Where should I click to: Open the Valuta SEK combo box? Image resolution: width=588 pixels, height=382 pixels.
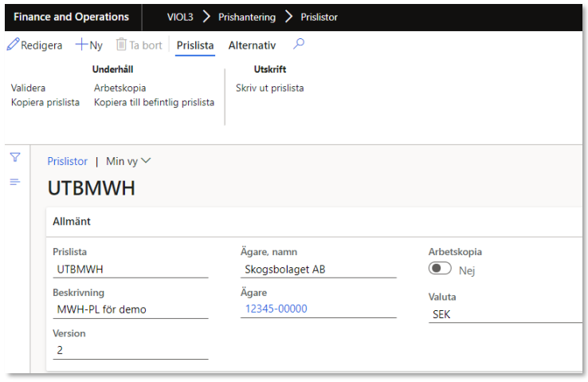(x=504, y=314)
